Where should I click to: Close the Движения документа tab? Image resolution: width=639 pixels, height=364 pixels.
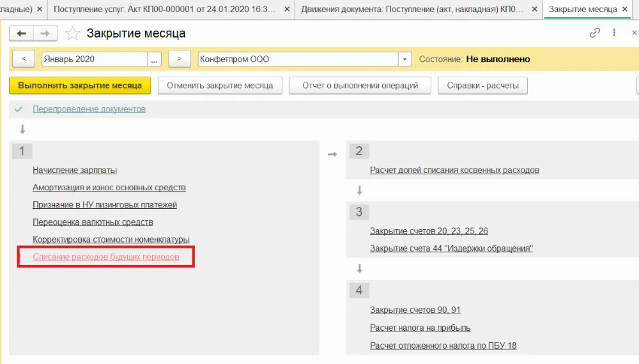click(535, 10)
